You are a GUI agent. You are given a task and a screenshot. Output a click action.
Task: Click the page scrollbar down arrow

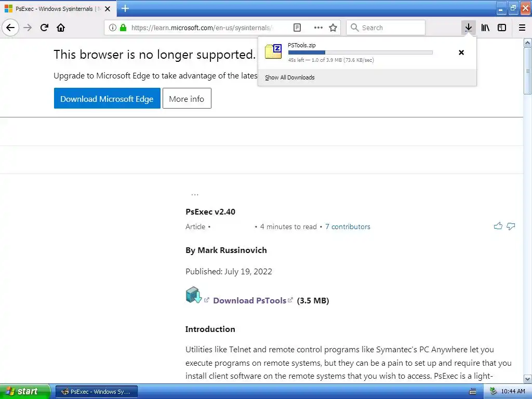[x=528, y=379]
